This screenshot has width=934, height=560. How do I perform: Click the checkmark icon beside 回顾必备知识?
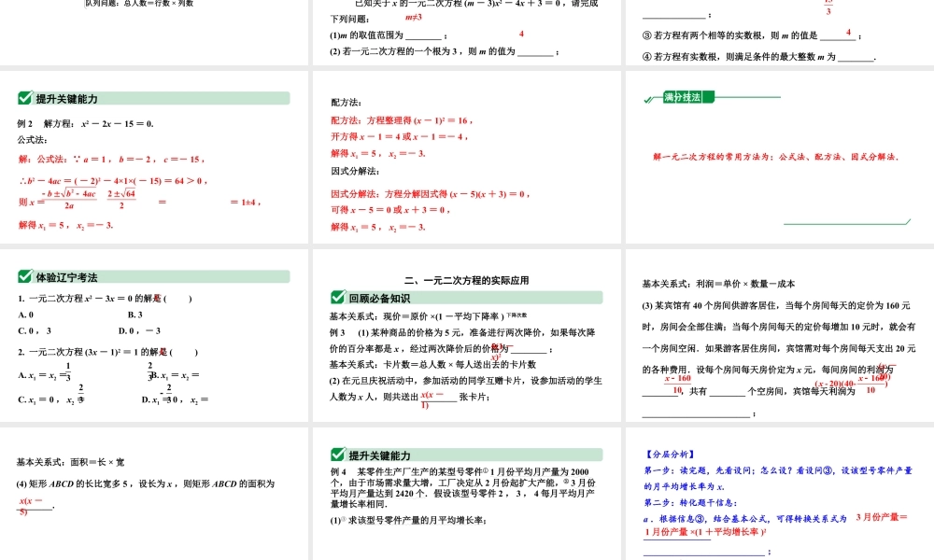click(336, 298)
